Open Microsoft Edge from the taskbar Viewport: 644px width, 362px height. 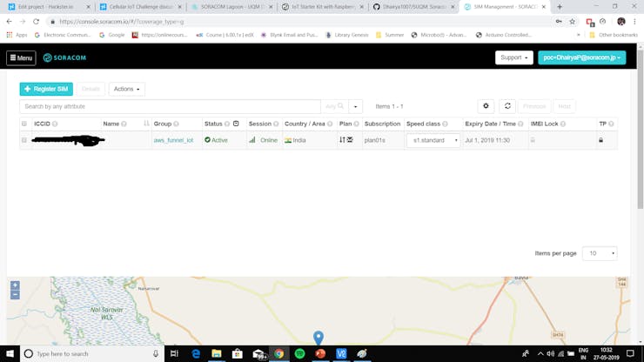point(196,353)
